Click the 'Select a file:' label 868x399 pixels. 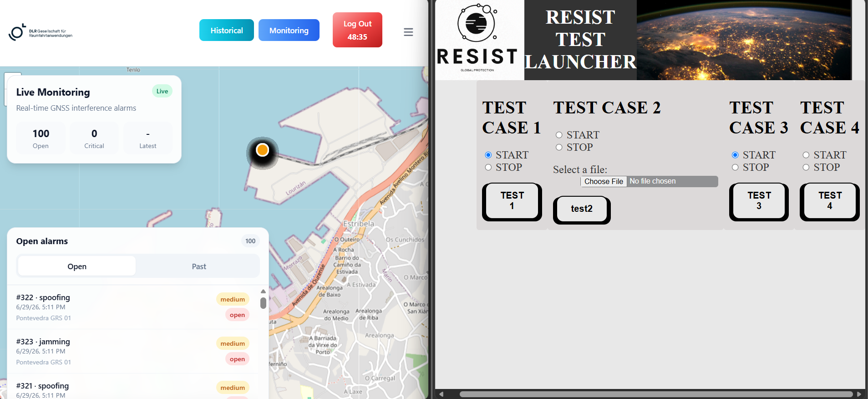(x=580, y=169)
